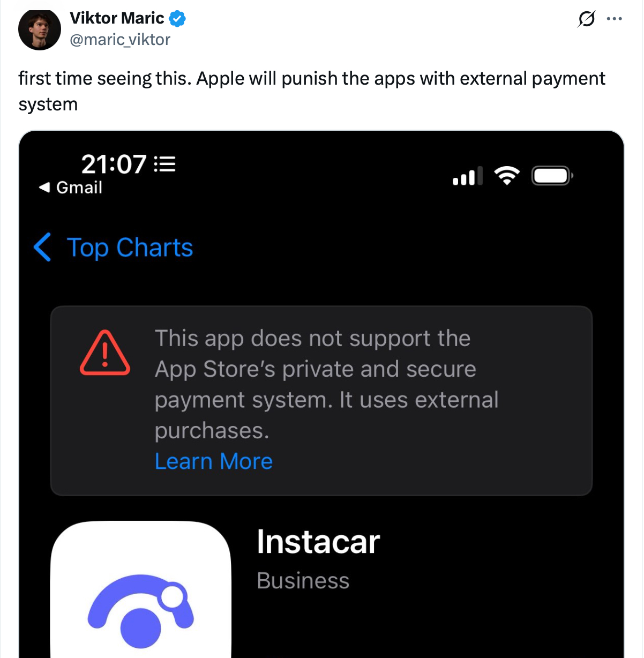644x658 pixels.
Task: Tap the blue back chevron
Action: [x=42, y=247]
